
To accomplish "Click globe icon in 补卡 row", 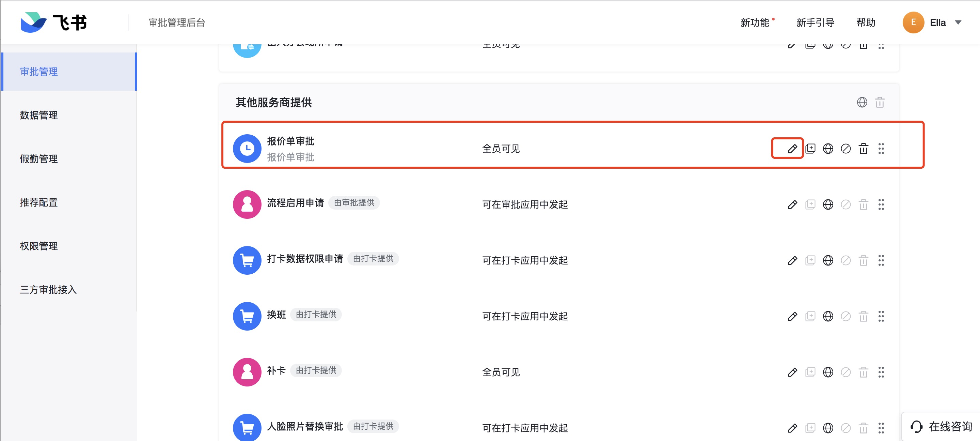I will point(828,372).
